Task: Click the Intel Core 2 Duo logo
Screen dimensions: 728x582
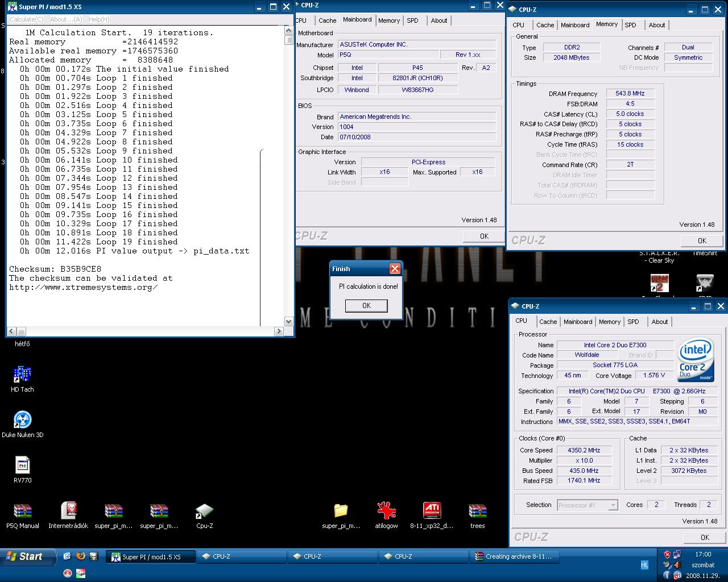Action: coord(695,360)
